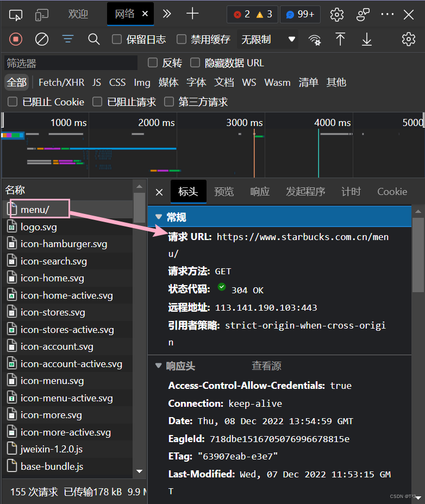Filter by 媒体 requests

click(x=168, y=83)
